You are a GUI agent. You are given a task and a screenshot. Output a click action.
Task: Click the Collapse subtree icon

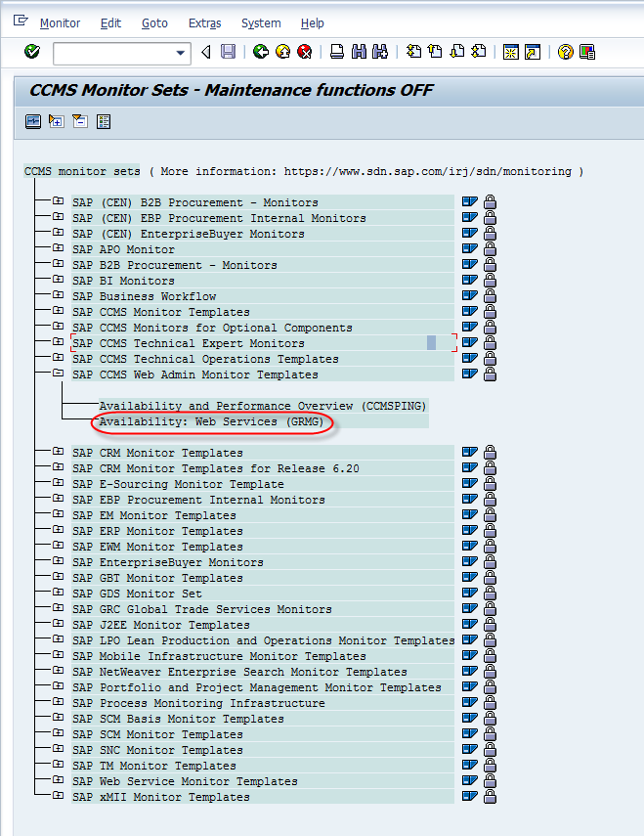pyautogui.click(x=80, y=121)
